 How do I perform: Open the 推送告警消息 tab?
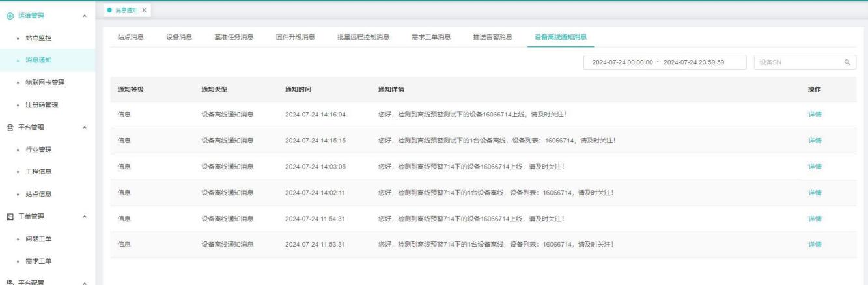(492, 36)
